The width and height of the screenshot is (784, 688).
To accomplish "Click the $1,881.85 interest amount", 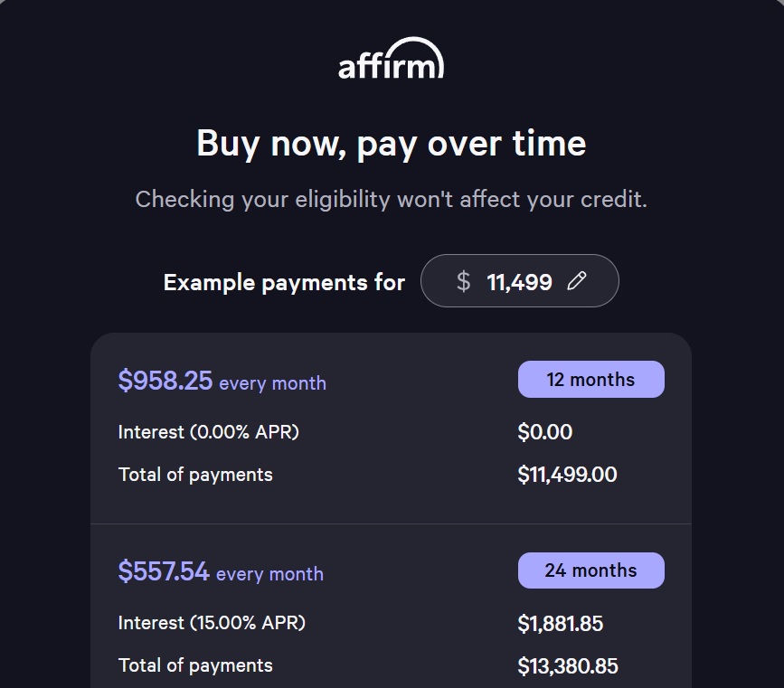I will (x=560, y=623).
